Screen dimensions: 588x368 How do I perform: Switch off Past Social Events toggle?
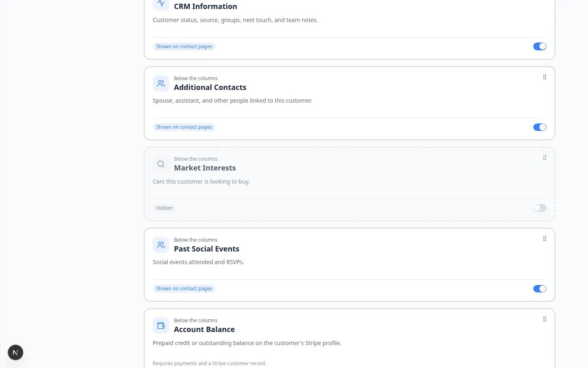tap(540, 289)
